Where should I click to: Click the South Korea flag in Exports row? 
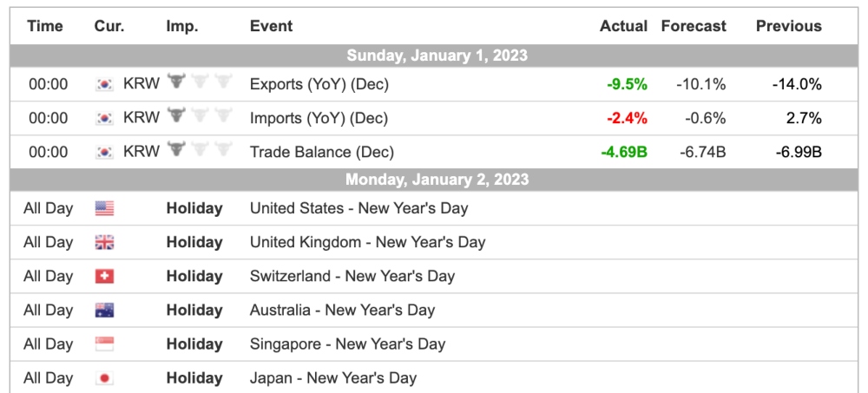click(x=104, y=85)
